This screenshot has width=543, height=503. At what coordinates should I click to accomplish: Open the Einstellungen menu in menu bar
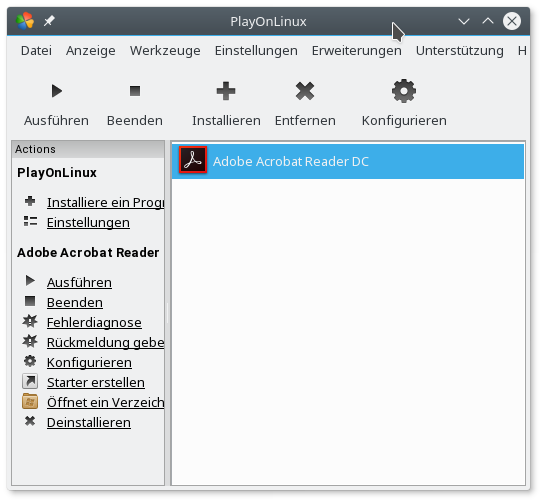pos(256,51)
